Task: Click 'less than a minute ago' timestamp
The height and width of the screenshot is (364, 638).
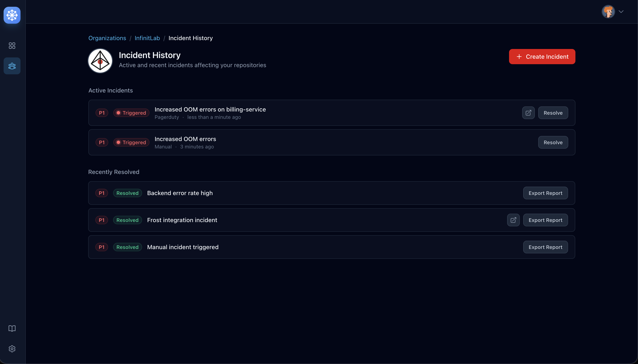Action: tap(214, 117)
